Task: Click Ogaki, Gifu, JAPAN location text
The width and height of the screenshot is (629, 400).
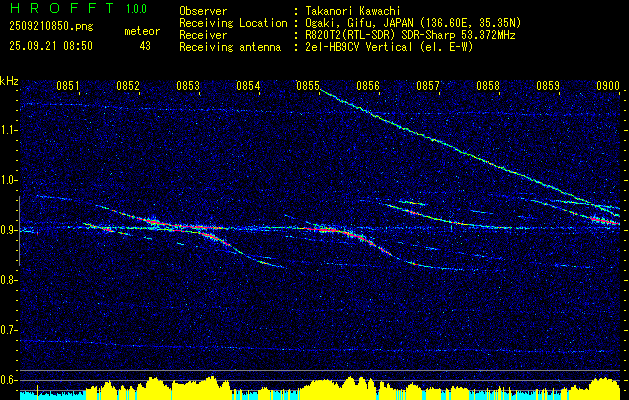Action: coord(413,23)
